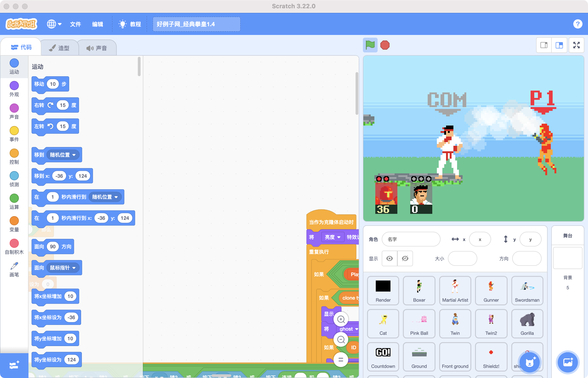Select the 运动 motion category
Screen dimensions: 588x378
14,66
